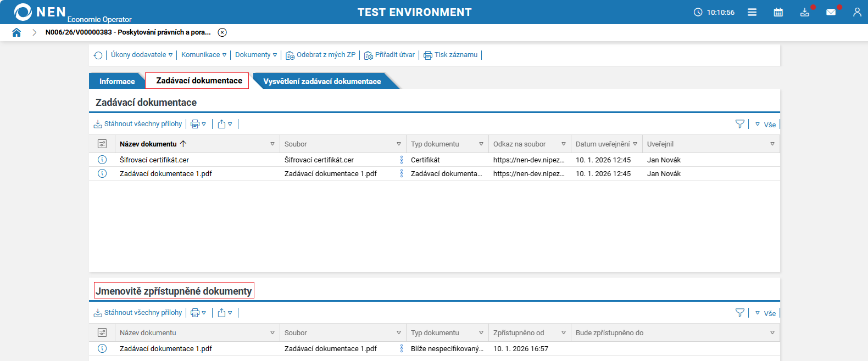Sort by Název dokumentu column header
This screenshot has width=868, height=361.
coord(148,144)
